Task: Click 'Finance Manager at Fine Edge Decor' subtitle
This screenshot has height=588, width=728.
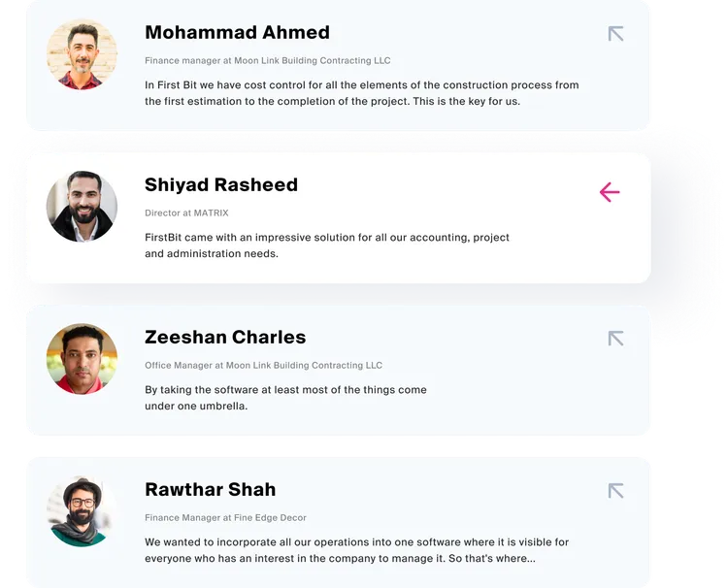Action: [x=225, y=517]
